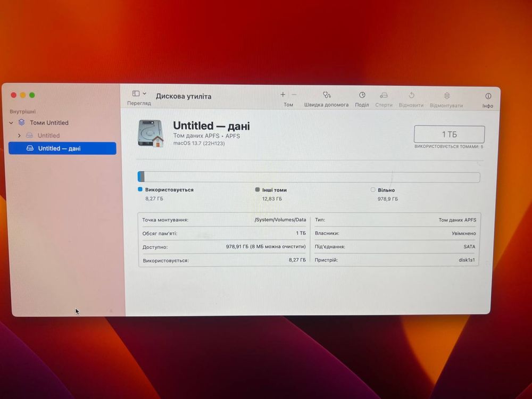
Task: Select Томи Untitled in the sidebar
Action: (x=49, y=123)
